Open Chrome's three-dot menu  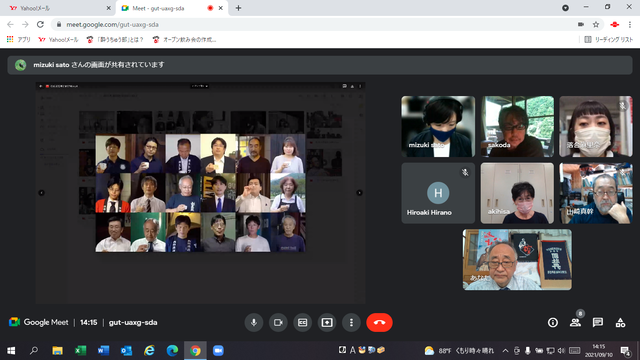click(630, 24)
